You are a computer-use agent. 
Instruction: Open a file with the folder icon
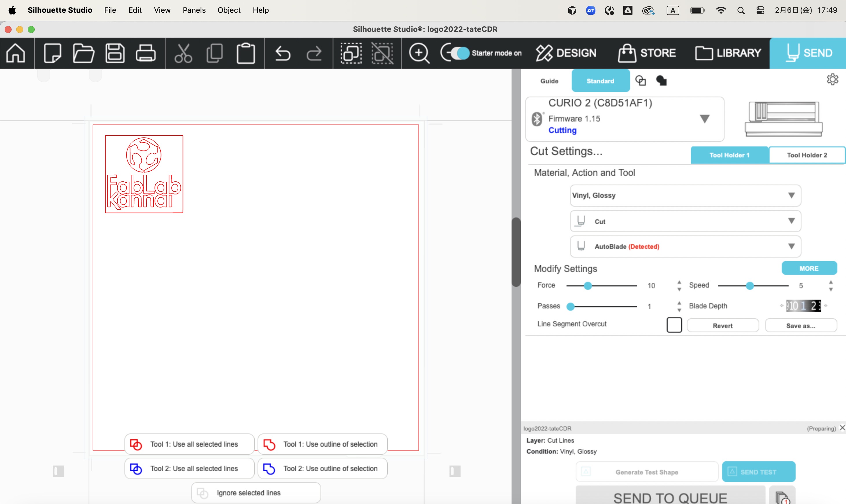[x=83, y=53]
